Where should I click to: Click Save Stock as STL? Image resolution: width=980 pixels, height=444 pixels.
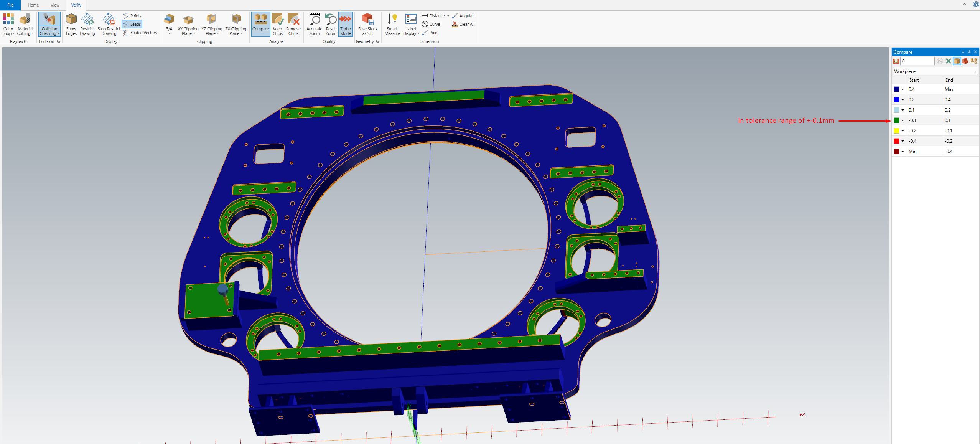pos(368,24)
